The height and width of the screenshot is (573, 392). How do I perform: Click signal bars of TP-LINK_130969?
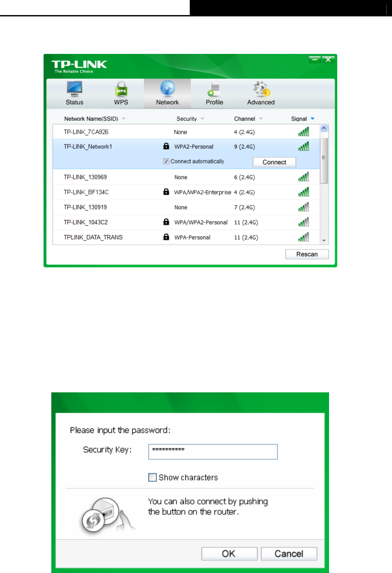click(x=304, y=177)
